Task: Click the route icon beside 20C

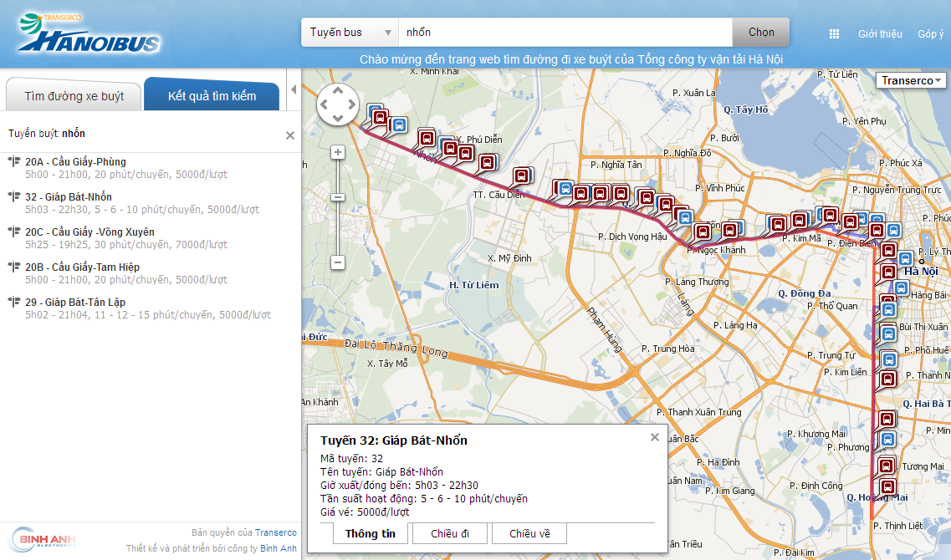Action: tap(14, 232)
